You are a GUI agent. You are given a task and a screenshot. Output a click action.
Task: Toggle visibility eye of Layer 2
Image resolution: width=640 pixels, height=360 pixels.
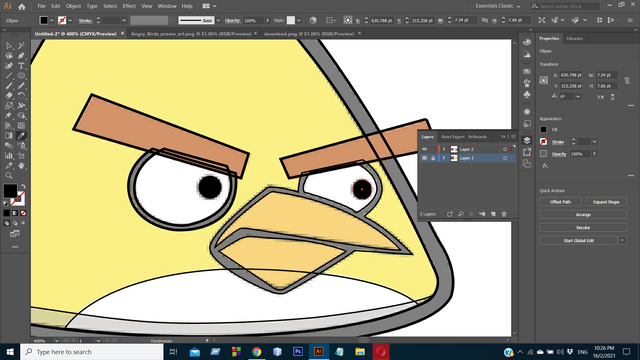click(x=424, y=149)
